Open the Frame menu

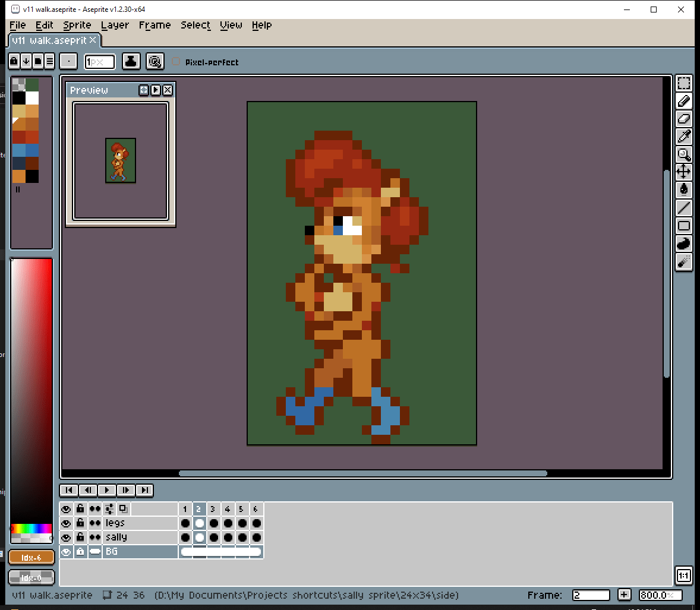154,25
